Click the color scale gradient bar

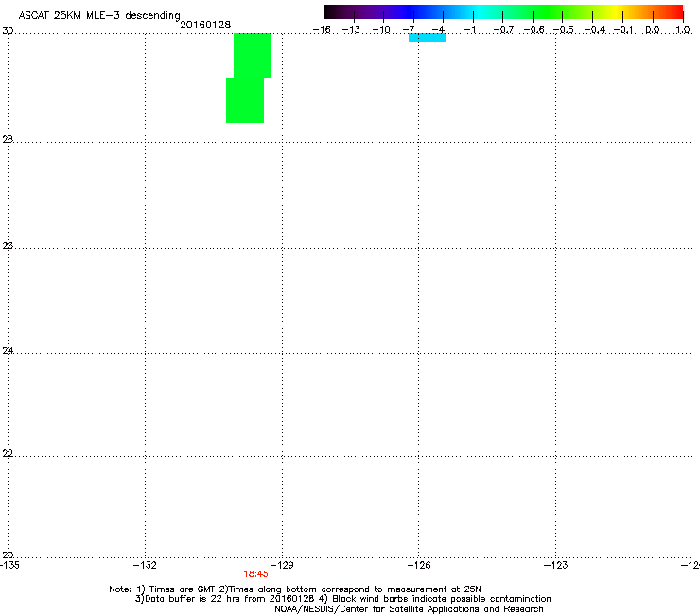tap(503, 12)
